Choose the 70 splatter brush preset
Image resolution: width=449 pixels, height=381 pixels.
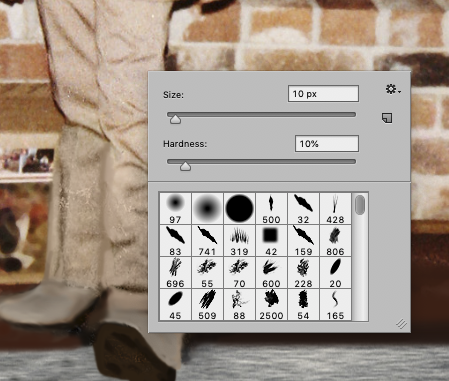click(239, 272)
